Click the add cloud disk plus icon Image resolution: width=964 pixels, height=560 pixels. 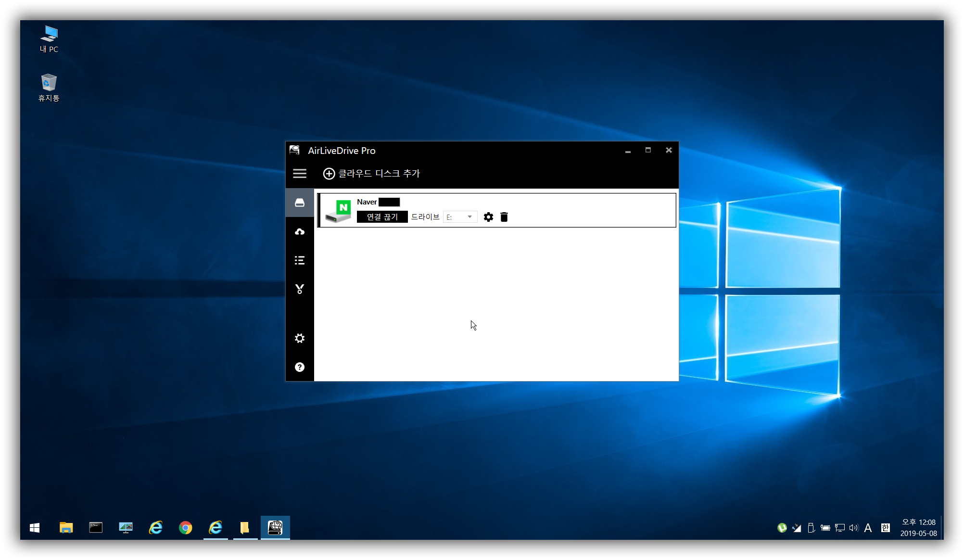coord(329,174)
